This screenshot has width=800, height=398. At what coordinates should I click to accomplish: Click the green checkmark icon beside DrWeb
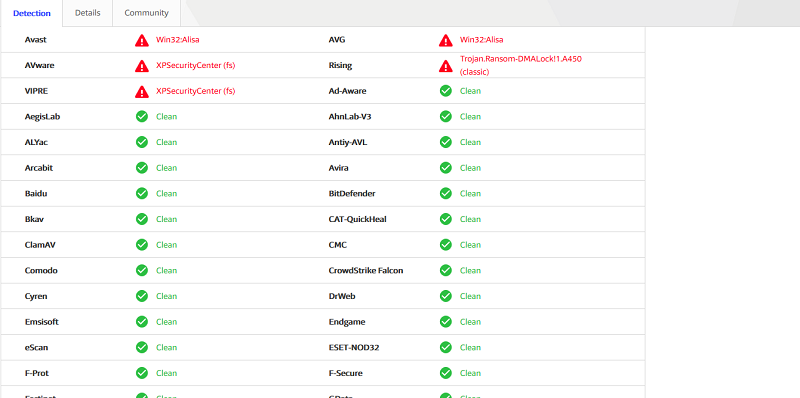[446, 296]
